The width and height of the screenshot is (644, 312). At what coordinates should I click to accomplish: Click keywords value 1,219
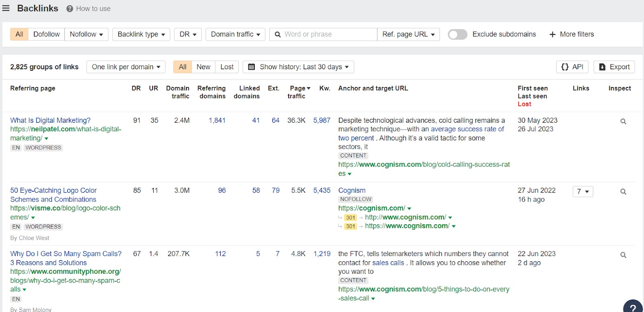pos(322,254)
